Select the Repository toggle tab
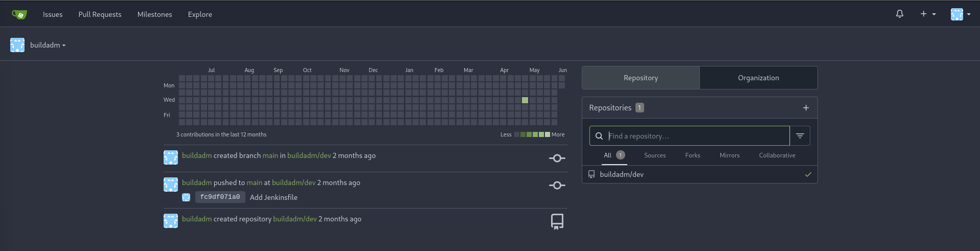 click(641, 78)
